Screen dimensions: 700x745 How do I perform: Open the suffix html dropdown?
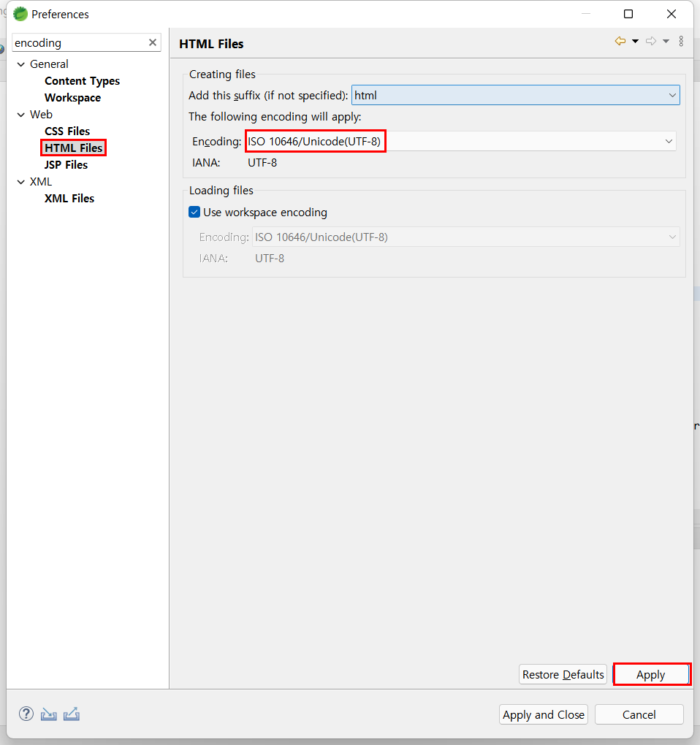click(x=516, y=95)
